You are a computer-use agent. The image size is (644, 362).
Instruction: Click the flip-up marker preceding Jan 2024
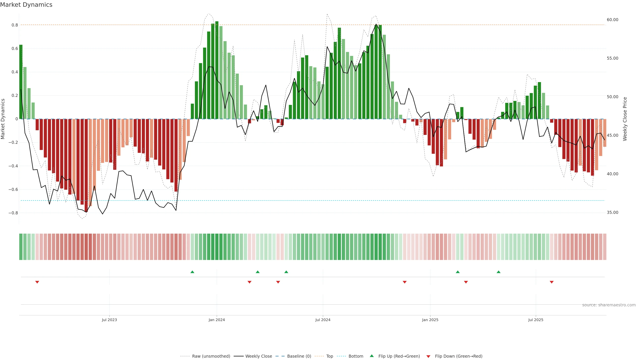pyautogui.click(x=192, y=272)
